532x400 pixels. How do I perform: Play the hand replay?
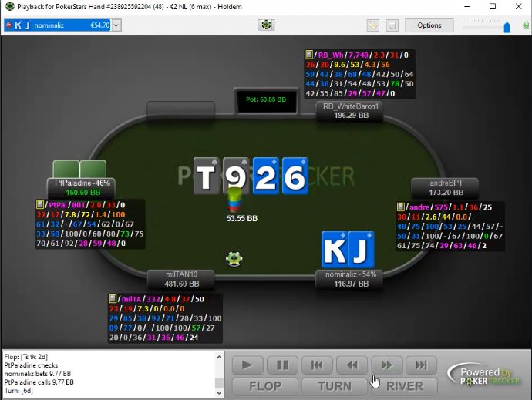pos(247,365)
